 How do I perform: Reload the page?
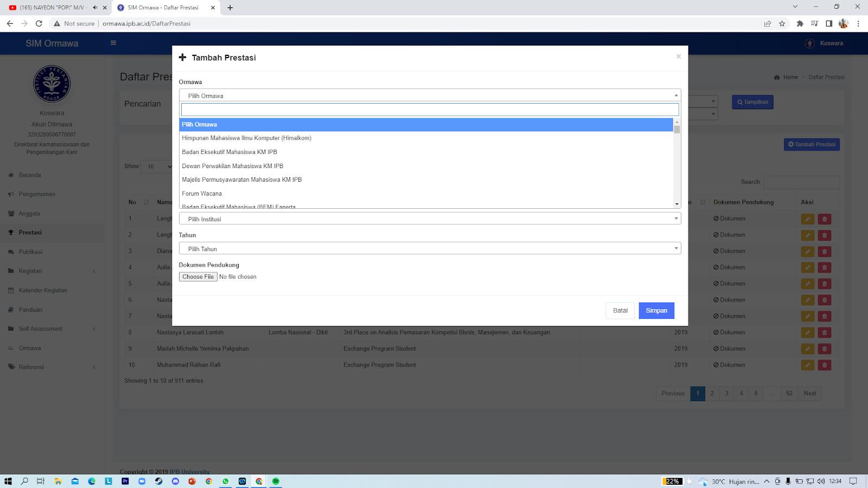39,23
